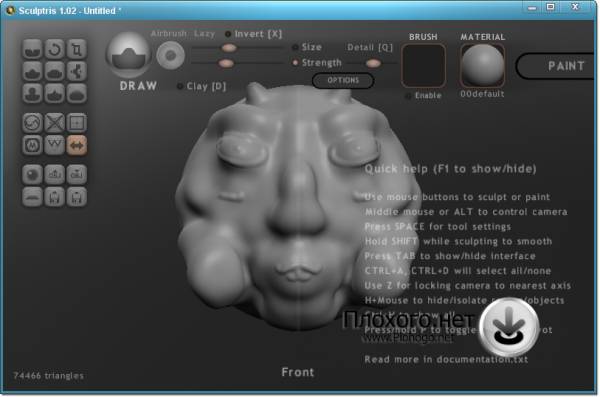Viewport: 600px width, 397px height.
Task: Open the MATERIAL sphere picker
Action: click(483, 65)
